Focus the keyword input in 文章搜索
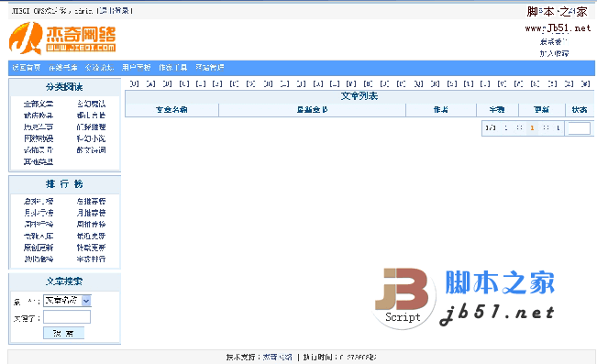Screen dimensions: 597x364 pos(67,317)
